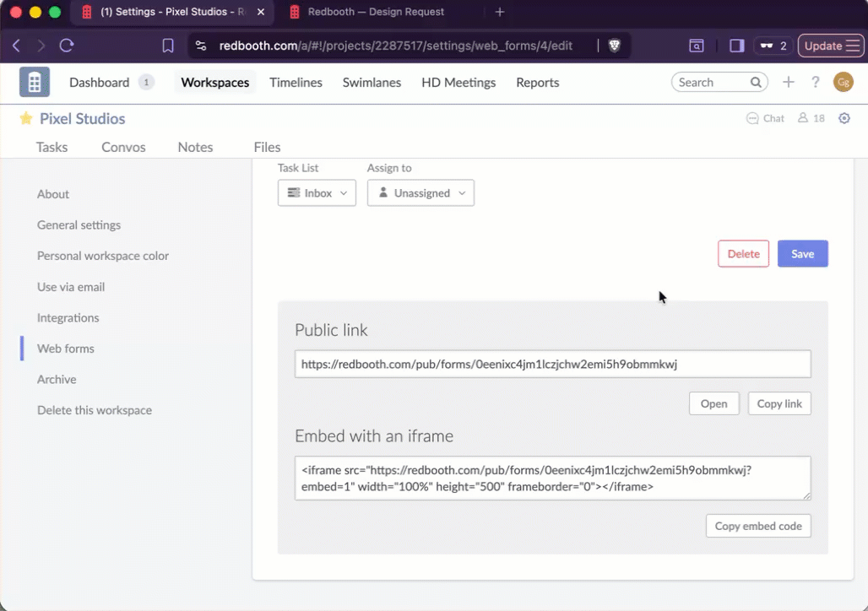This screenshot has width=868, height=611.
Task: Open help question mark icon
Action: point(816,82)
